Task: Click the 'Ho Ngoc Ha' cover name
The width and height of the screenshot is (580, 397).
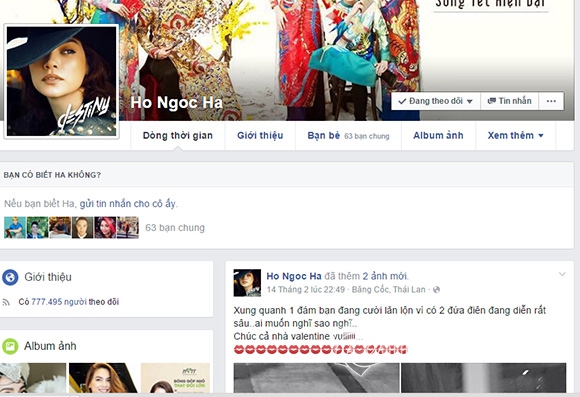Action: pos(176,103)
